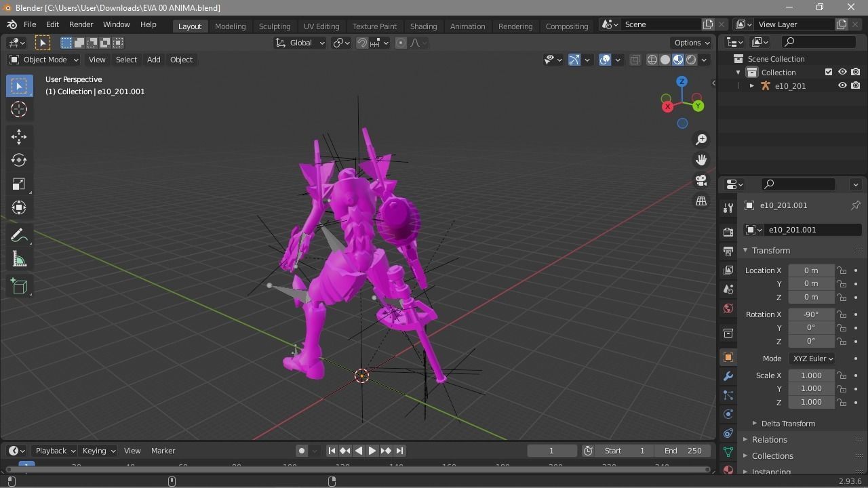Open Physics properties tab icon

(x=728, y=414)
